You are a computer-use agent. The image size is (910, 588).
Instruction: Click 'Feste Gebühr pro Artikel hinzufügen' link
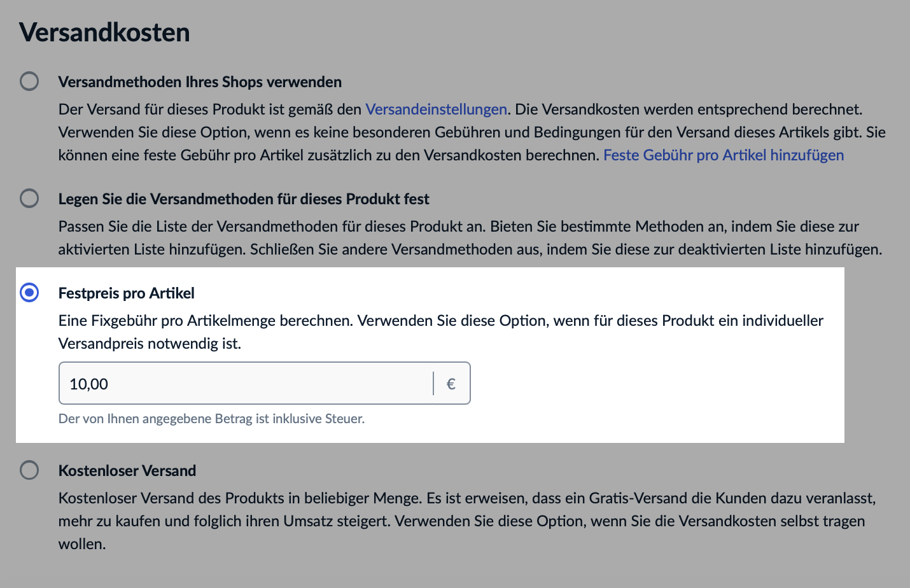[723, 155]
